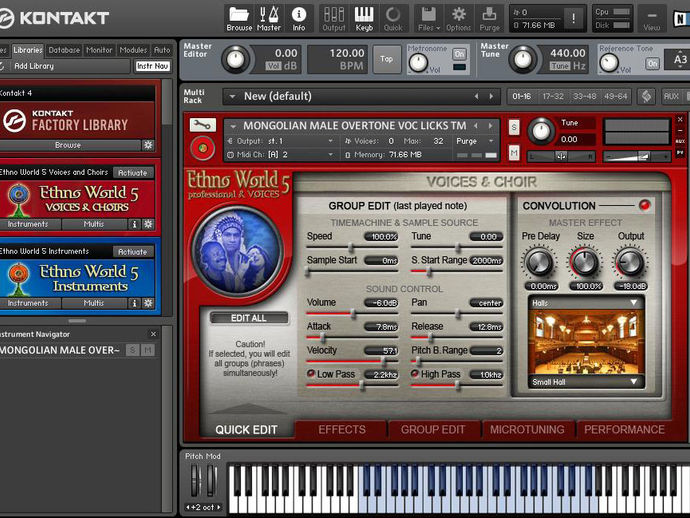Open the MICROTUNING tab
Image resolution: width=690 pixels, height=518 pixels.
[x=527, y=430]
